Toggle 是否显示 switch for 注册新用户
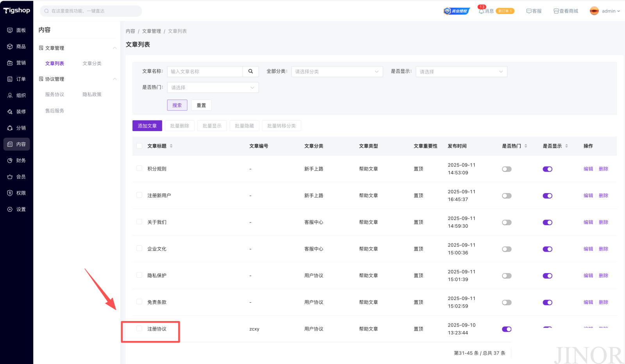625x364 pixels. click(547, 196)
